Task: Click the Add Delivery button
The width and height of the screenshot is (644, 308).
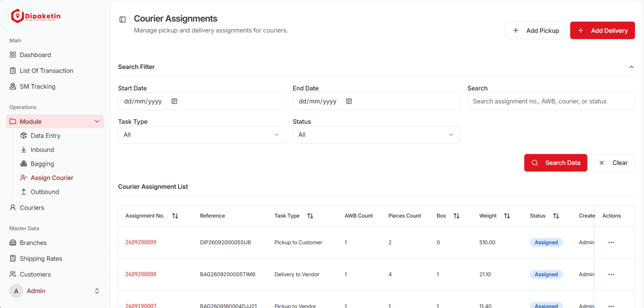Action: (602, 31)
